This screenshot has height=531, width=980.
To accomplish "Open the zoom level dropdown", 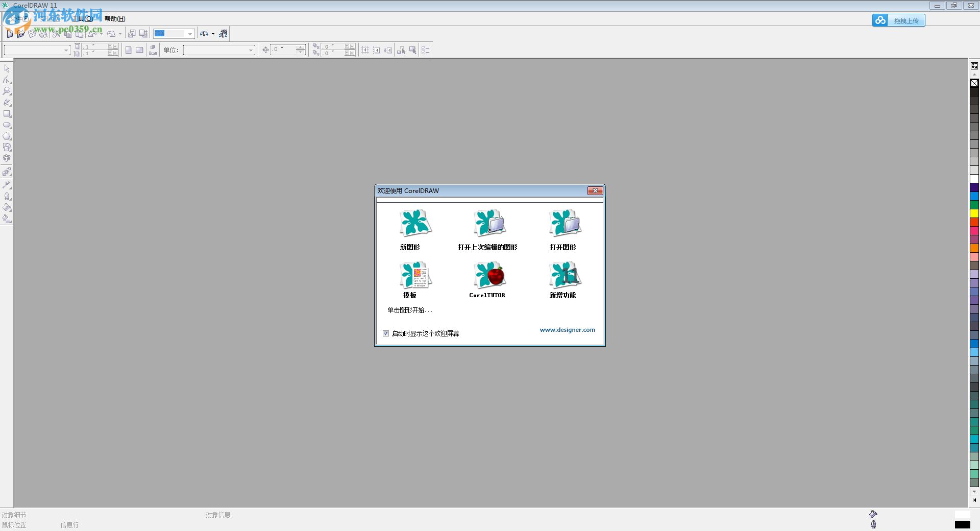I will click(189, 33).
